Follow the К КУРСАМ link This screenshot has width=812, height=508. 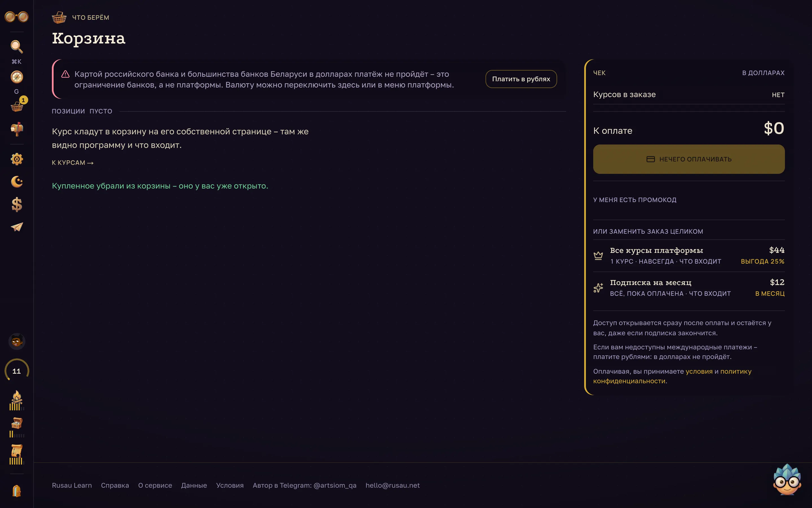(72, 163)
